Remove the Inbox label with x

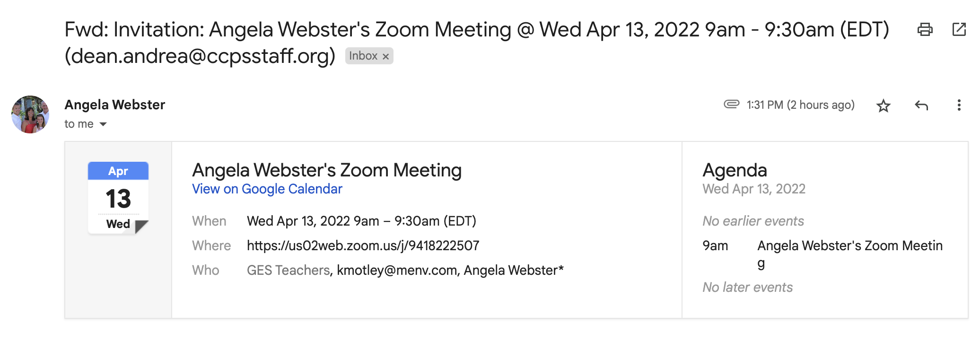(385, 57)
